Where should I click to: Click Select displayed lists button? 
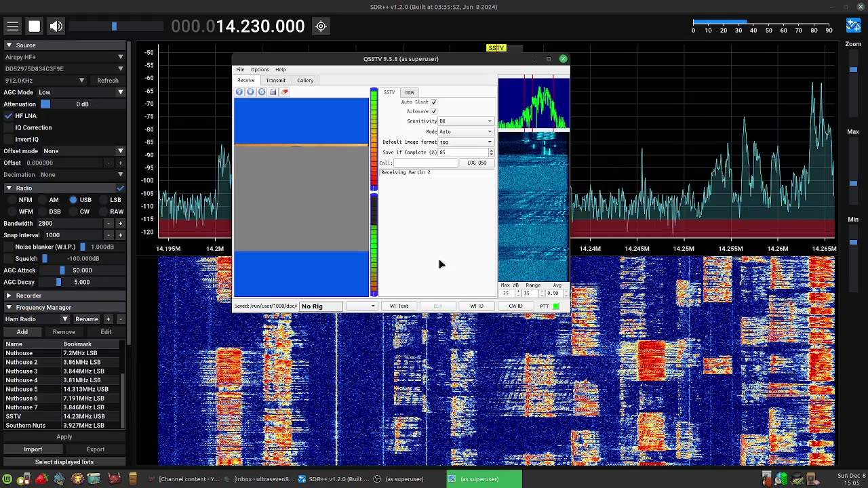point(64,462)
